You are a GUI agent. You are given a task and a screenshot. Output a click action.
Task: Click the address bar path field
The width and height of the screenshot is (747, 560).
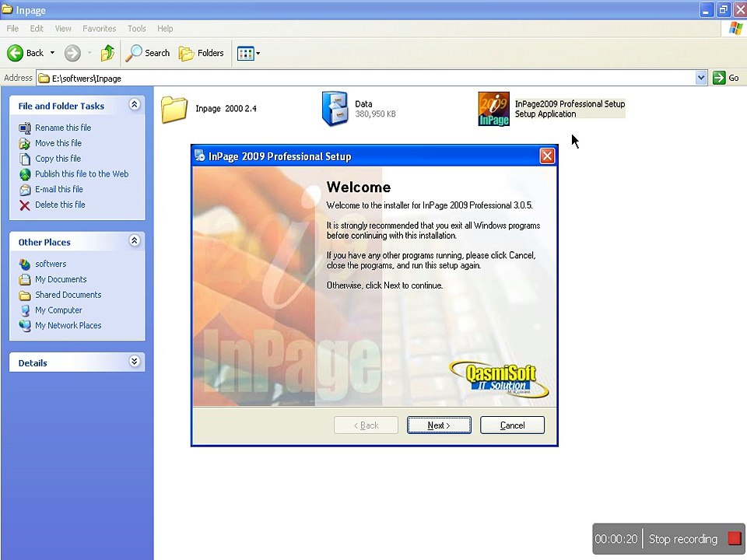(366, 78)
